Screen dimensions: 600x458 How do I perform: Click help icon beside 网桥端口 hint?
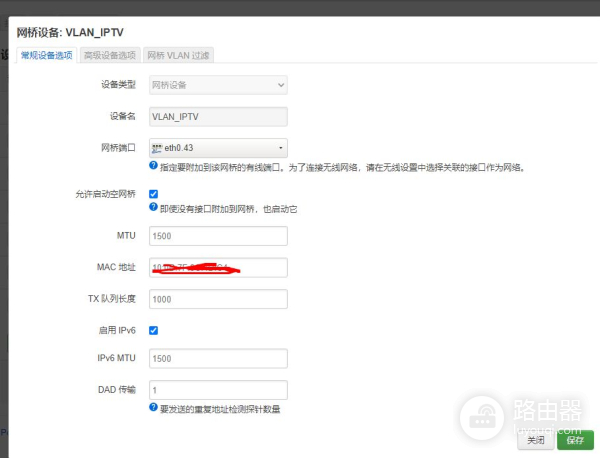click(153, 166)
